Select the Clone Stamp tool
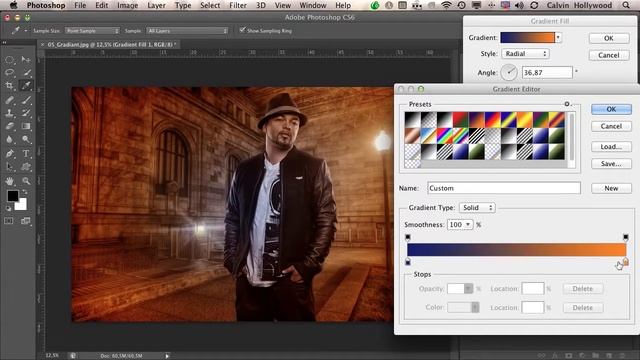640x360 pixels. point(9,113)
